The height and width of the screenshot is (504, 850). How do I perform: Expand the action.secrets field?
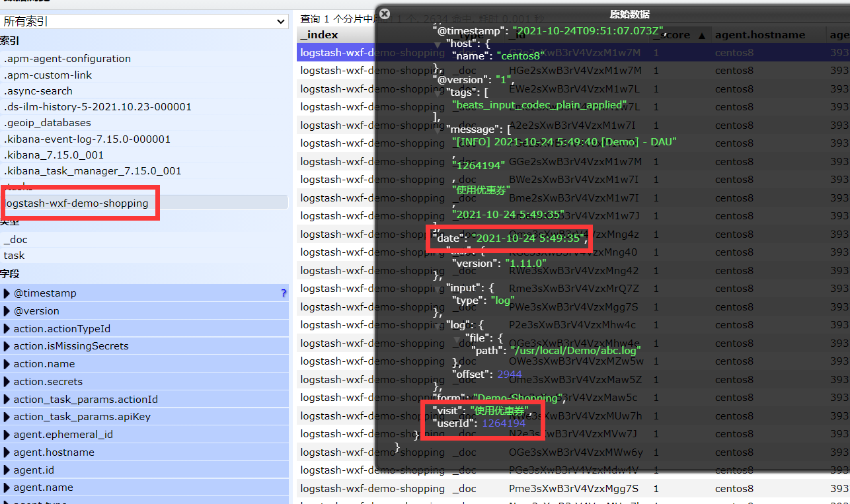7,382
